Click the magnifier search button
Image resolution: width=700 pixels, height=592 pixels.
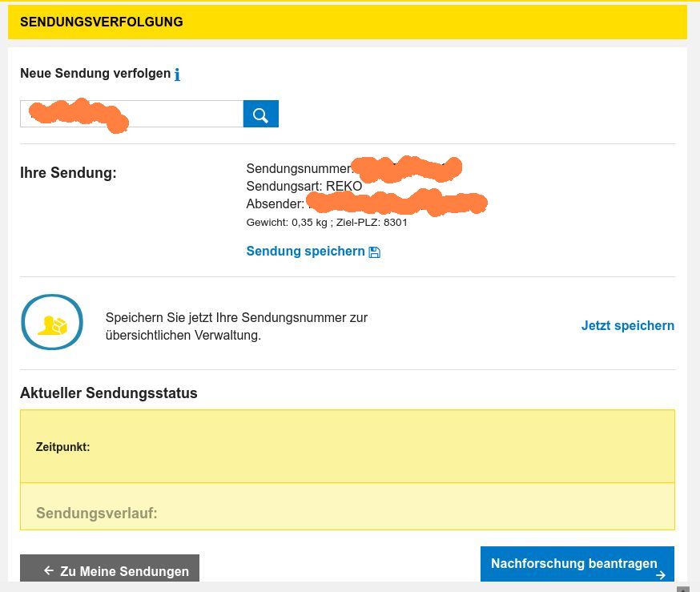coord(260,114)
